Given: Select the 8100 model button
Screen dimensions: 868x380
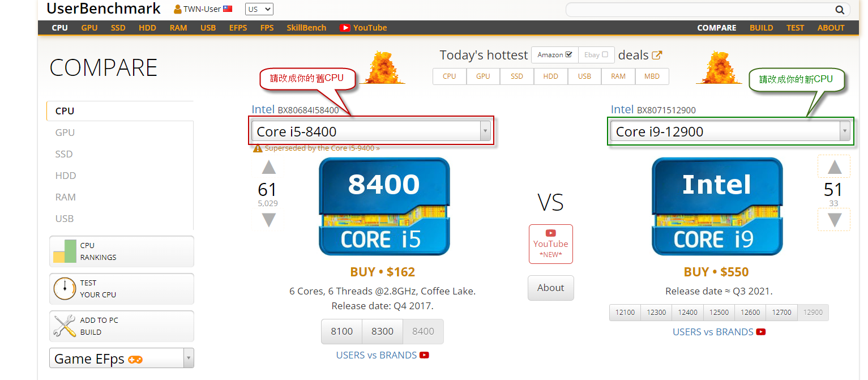Looking at the screenshot, I should click(x=341, y=331).
